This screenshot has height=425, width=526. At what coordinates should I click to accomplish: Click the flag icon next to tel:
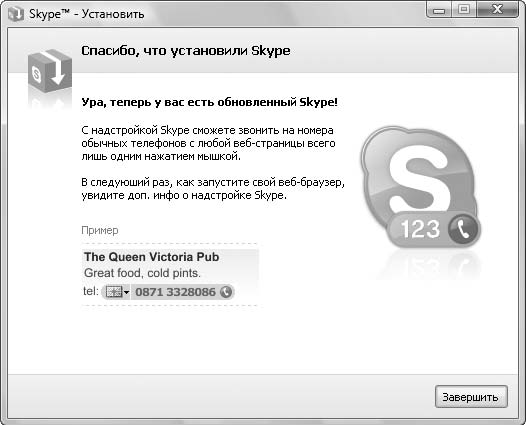114,292
